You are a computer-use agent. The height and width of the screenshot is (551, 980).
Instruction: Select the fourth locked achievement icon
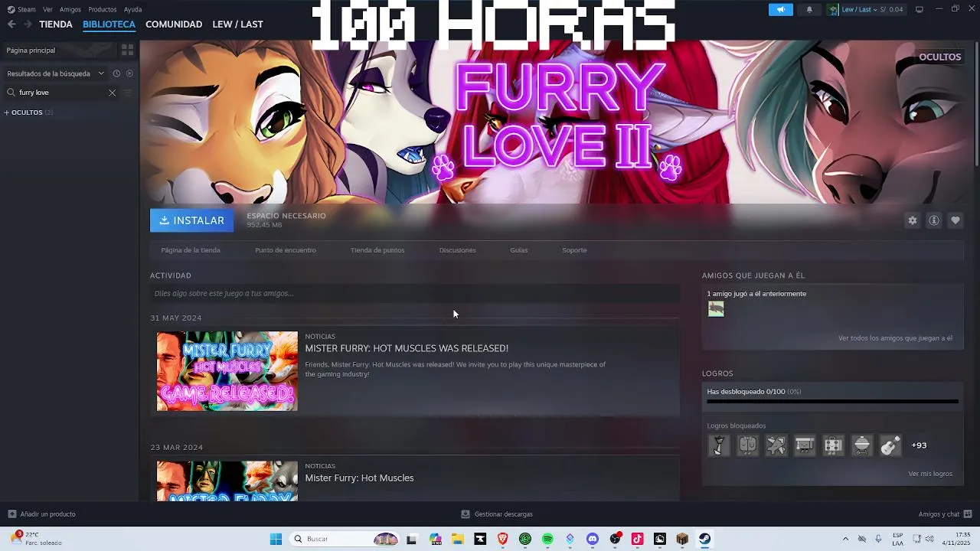point(805,445)
